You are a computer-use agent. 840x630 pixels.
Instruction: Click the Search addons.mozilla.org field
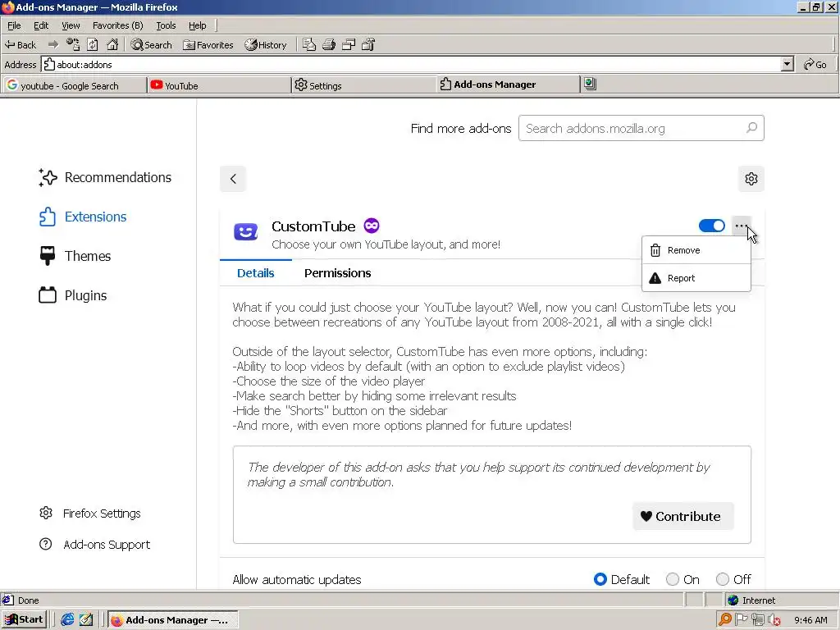641,128
